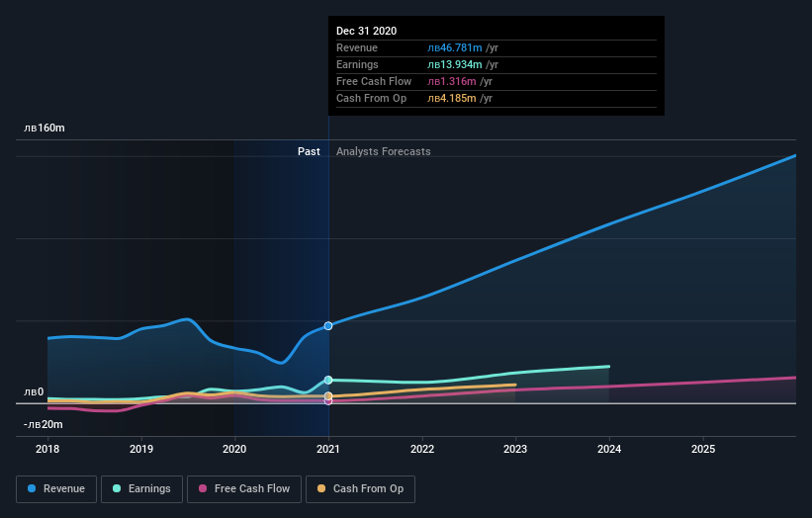Click the 2023 x-axis label
This screenshot has width=812, height=518.
pyautogui.click(x=515, y=449)
